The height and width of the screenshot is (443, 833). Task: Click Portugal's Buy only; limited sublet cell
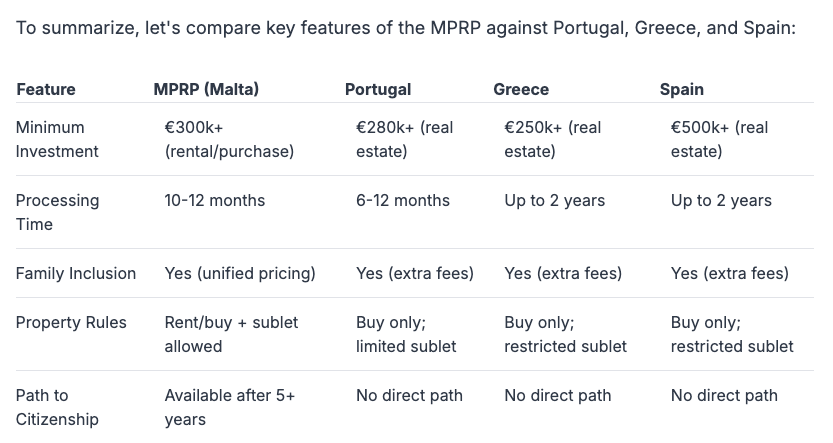pyautogui.click(x=406, y=334)
